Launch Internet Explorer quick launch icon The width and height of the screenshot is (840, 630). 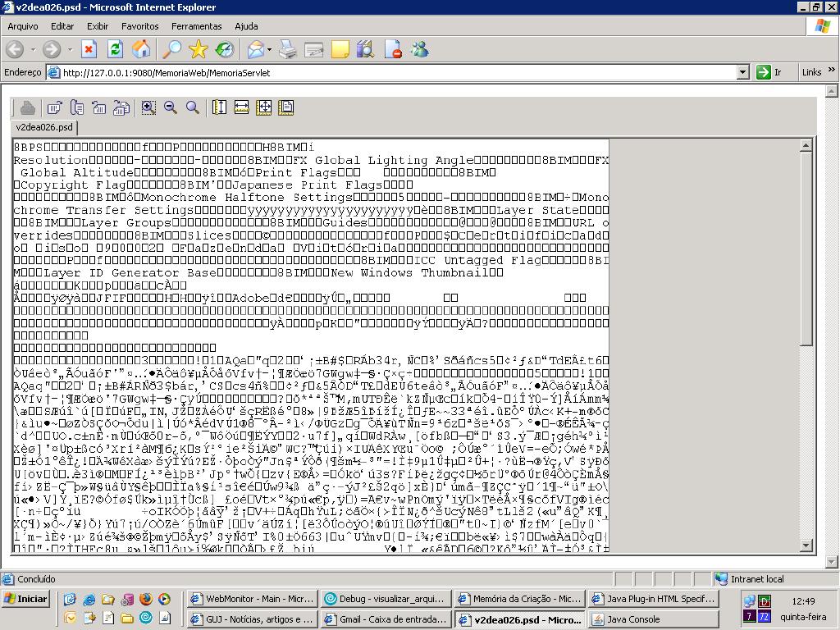(x=89, y=599)
